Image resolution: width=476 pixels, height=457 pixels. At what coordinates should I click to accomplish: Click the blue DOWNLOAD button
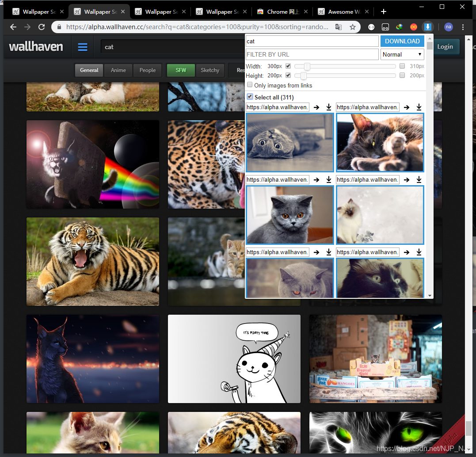402,41
